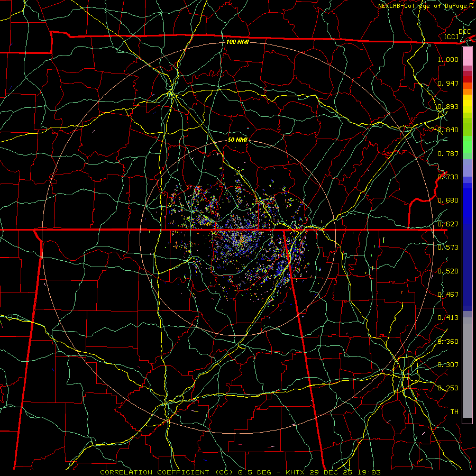Select the 0.627 legend value
The width and height of the screenshot is (476, 476).
point(448,224)
